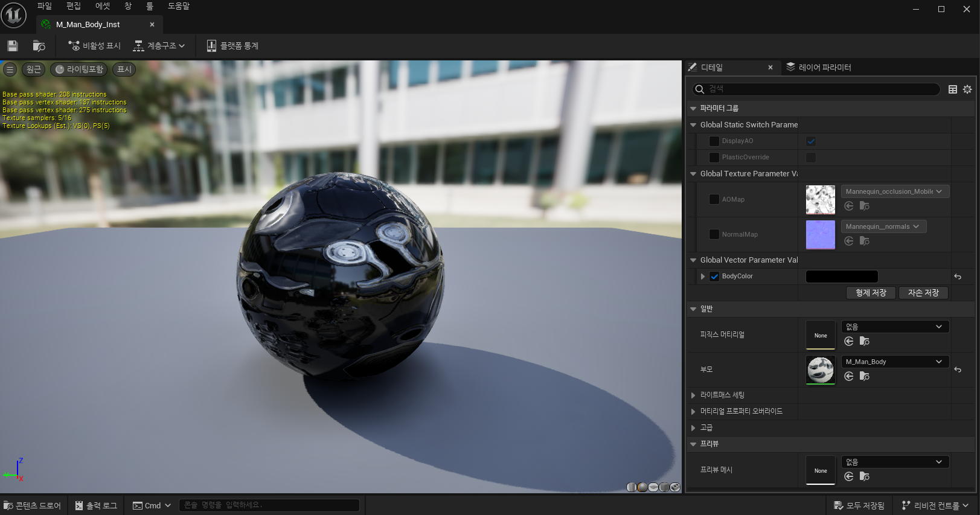Collapse the General section

[693, 309]
